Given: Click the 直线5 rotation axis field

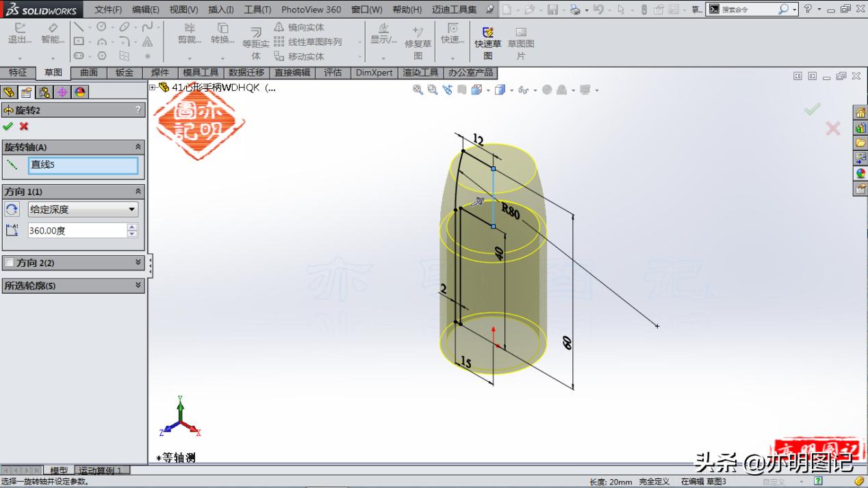Looking at the screenshot, I should point(84,164).
